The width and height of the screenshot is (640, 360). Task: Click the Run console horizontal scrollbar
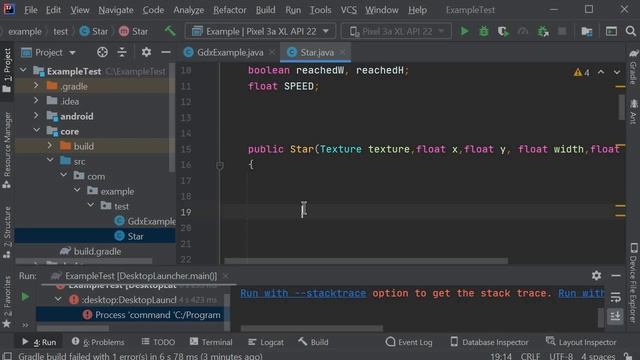click(x=312, y=328)
